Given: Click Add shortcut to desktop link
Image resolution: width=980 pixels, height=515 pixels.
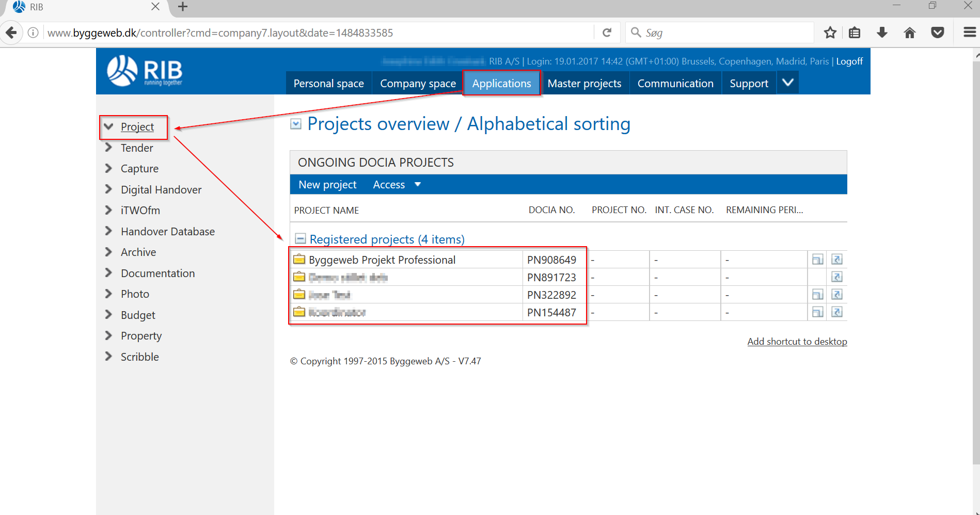Looking at the screenshot, I should click(797, 342).
